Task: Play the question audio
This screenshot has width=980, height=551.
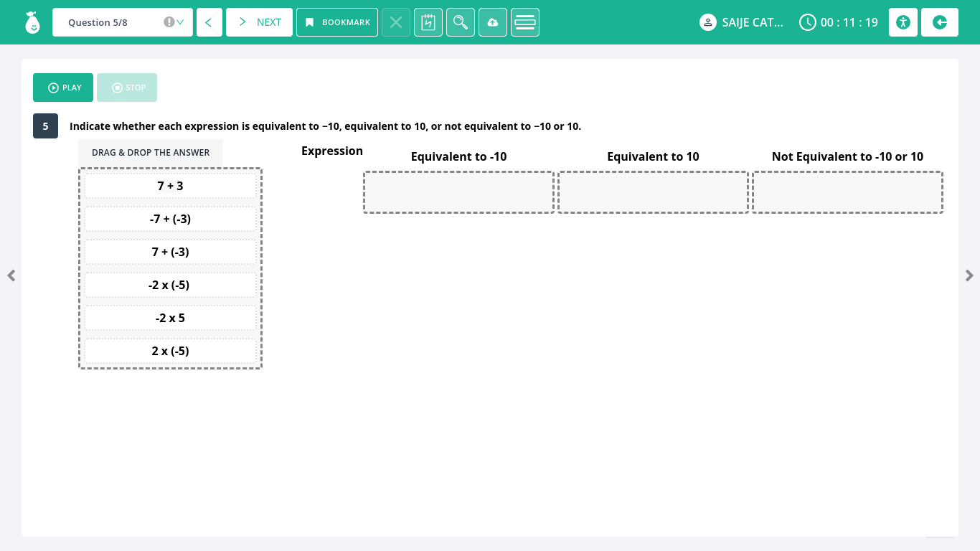Action: point(63,88)
